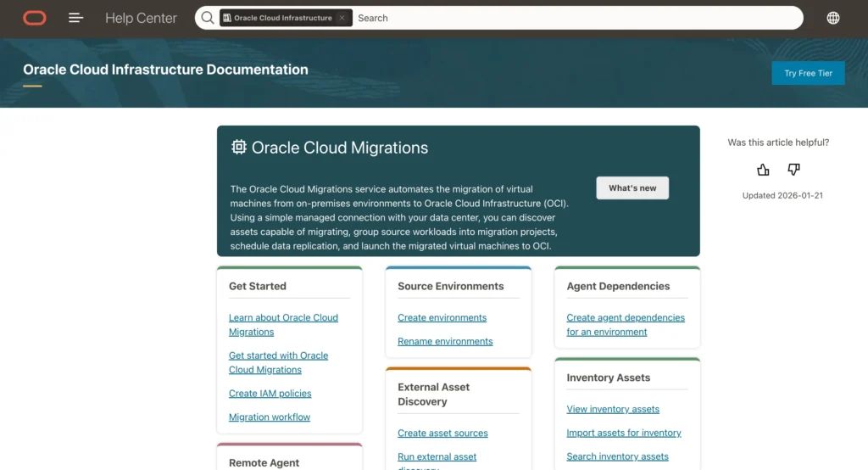Viewport: 868px width, 470px height.
Task: Click the Updated 2026-01-21 date text
Action: [782, 195]
